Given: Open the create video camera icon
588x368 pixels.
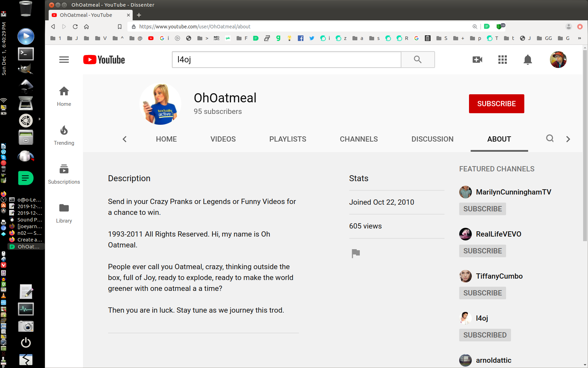Looking at the screenshot, I should click(477, 60).
